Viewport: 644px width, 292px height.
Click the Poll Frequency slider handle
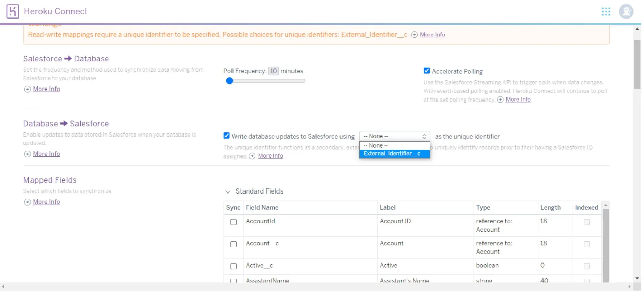230,81
